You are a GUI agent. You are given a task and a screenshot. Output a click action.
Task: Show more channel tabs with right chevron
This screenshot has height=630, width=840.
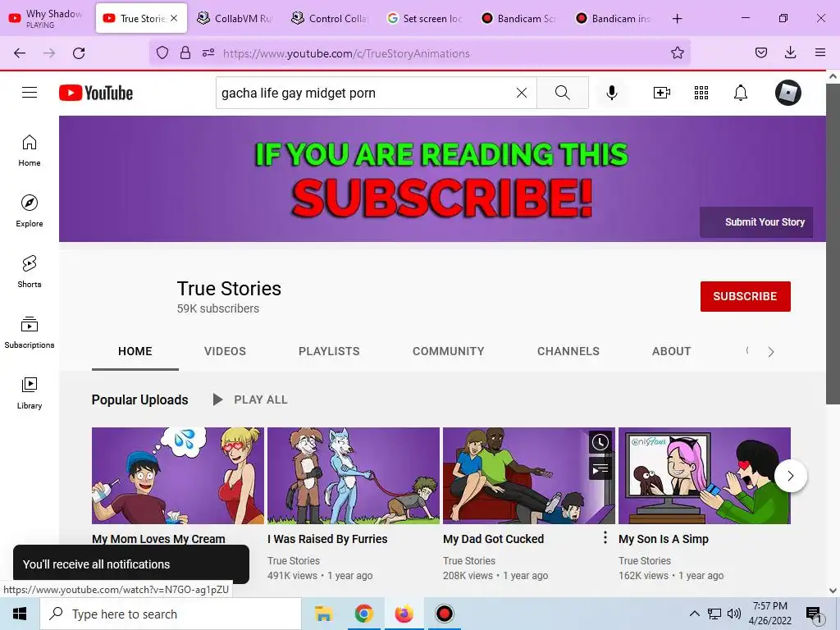[771, 352]
